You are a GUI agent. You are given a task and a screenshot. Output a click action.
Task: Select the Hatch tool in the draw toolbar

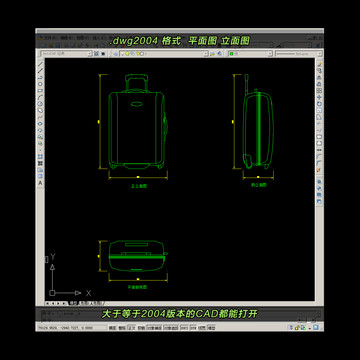(x=40, y=156)
